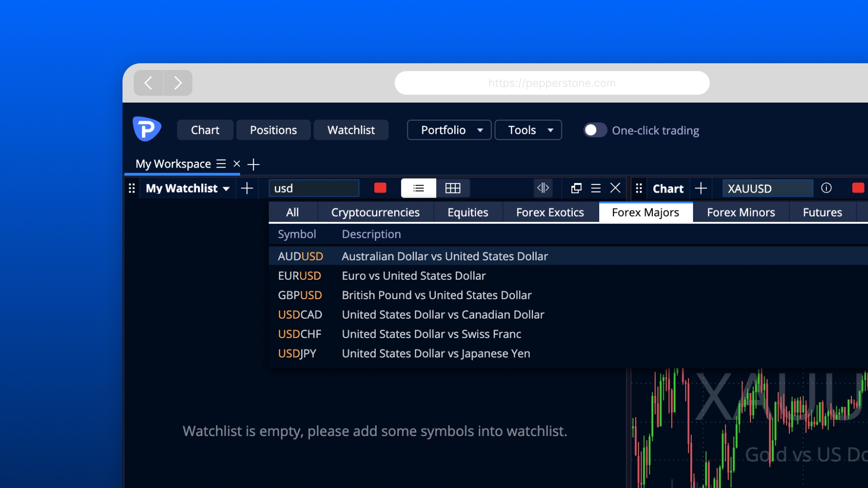
Task: Switch watchlist to grid view
Action: pyautogui.click(x=453, y=188)
